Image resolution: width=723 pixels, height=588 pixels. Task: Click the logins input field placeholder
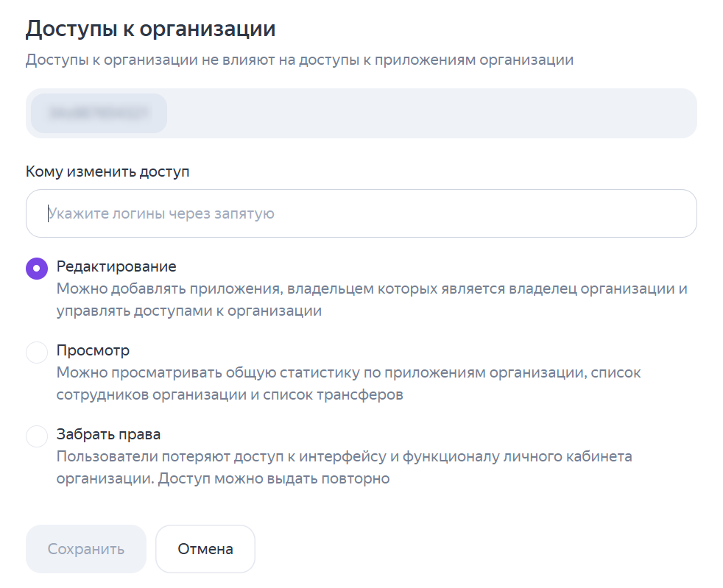162,213
